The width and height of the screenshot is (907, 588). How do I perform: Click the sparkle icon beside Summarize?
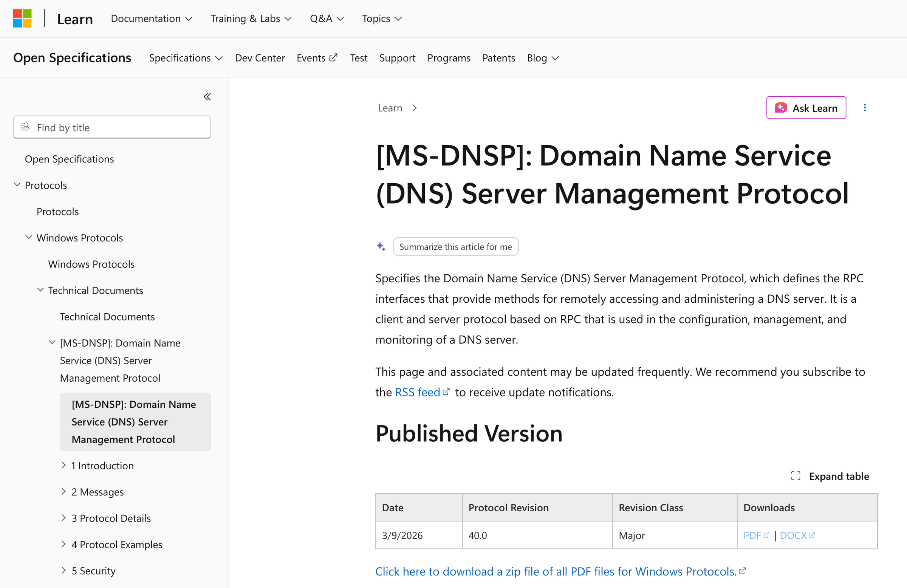[x=381, y=246]
